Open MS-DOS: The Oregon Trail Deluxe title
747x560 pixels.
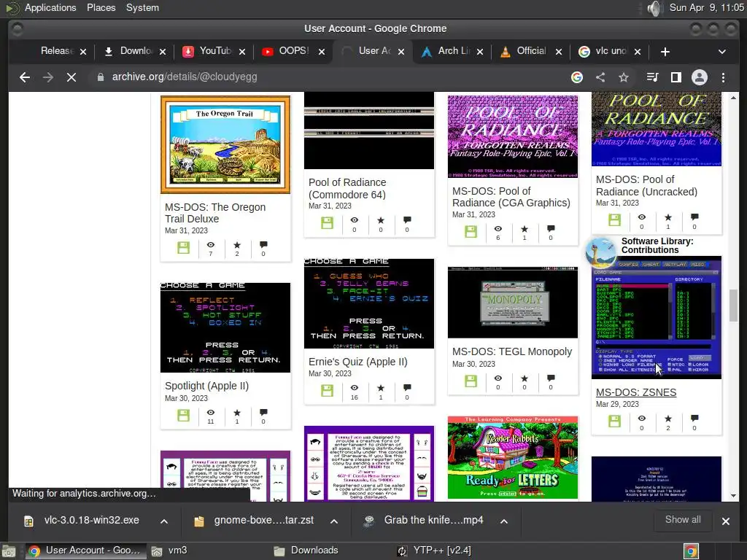[215, 213]
